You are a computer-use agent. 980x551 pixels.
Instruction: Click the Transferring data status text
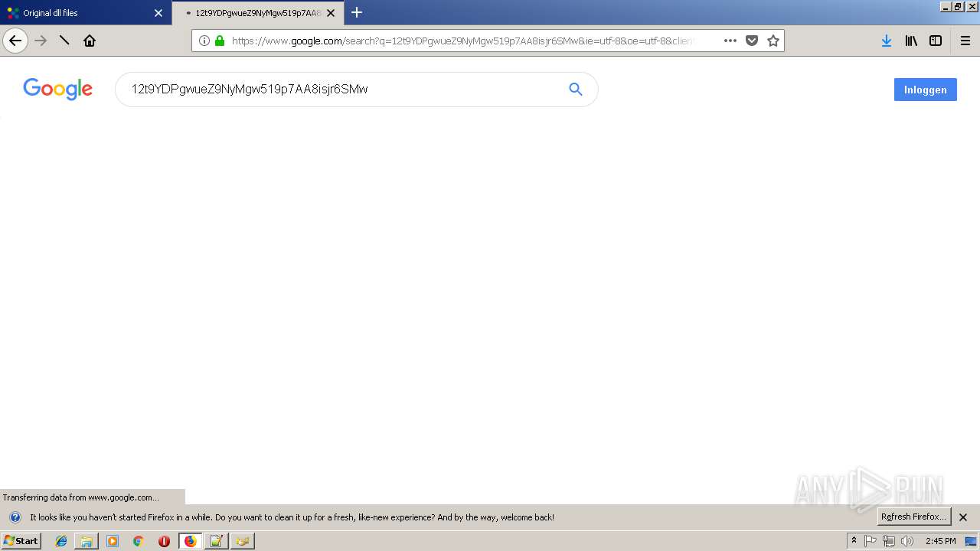tap(80, 497)
